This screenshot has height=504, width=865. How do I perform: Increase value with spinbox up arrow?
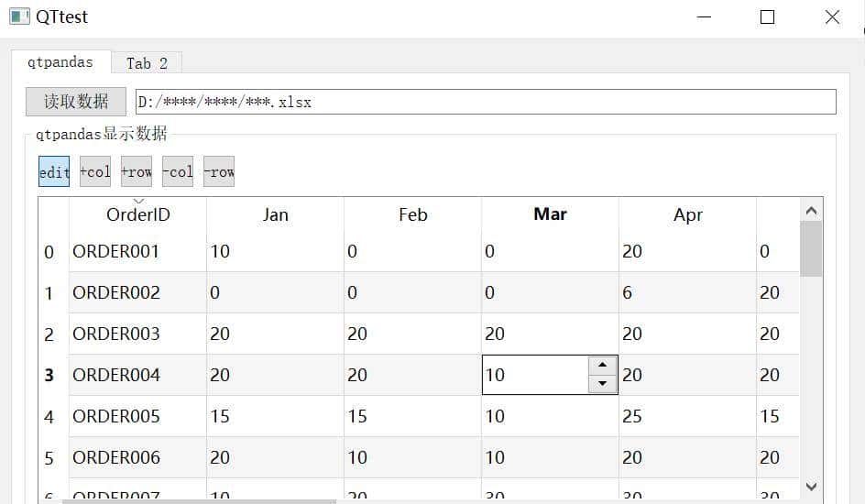pyautogui.click(x=602, y=365)
